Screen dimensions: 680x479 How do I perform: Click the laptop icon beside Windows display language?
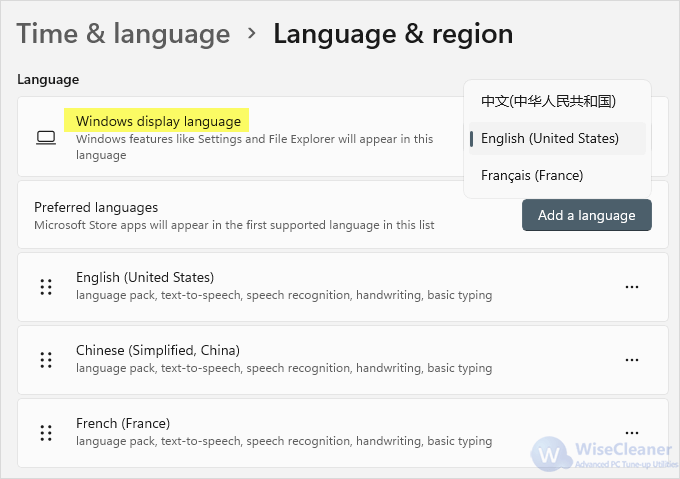pyautogui.click(x=46, y=138)
